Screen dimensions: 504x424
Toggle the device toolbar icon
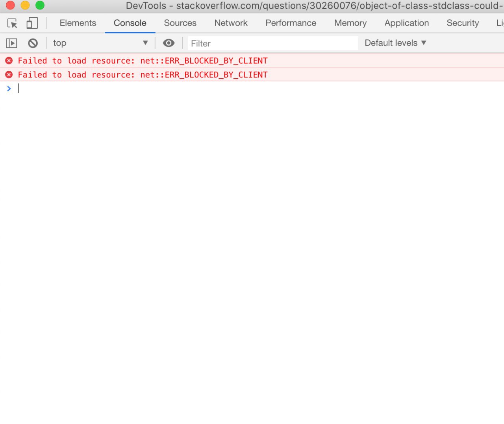(32, 23)
